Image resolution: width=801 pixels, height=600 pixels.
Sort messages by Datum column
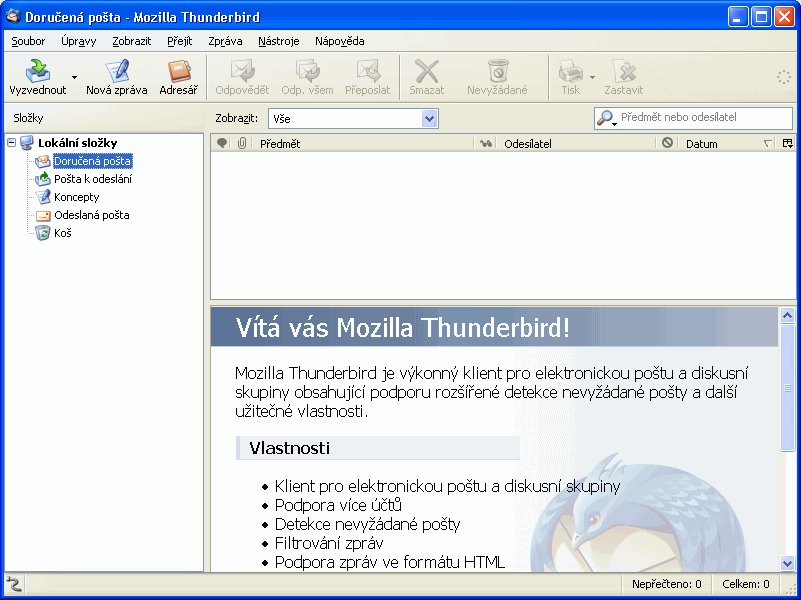coord(715,144)
